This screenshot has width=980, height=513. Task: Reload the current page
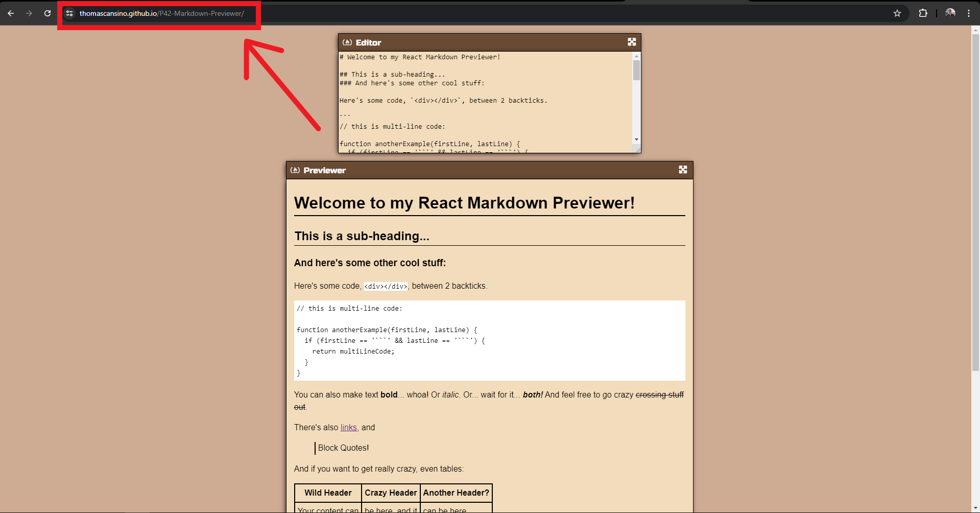tap(47, 13)
